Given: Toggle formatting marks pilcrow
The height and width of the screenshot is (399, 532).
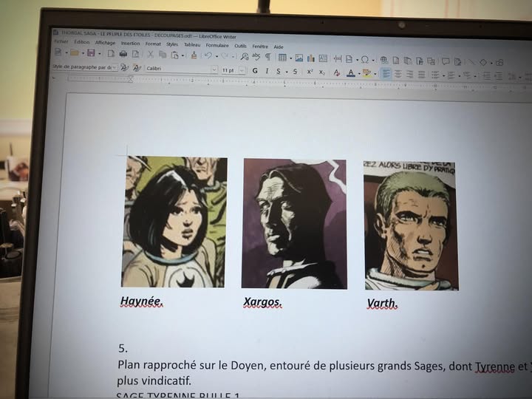Looking at the screenshot, I should (x=267, y=57).
